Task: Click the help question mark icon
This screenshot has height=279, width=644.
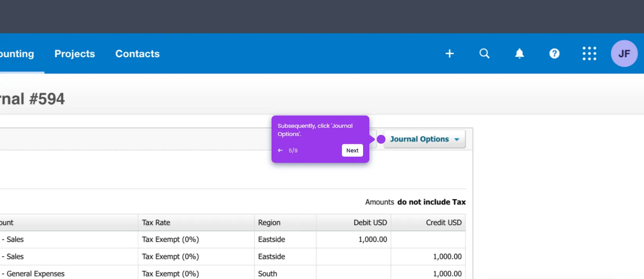Action: click(554, 54)
